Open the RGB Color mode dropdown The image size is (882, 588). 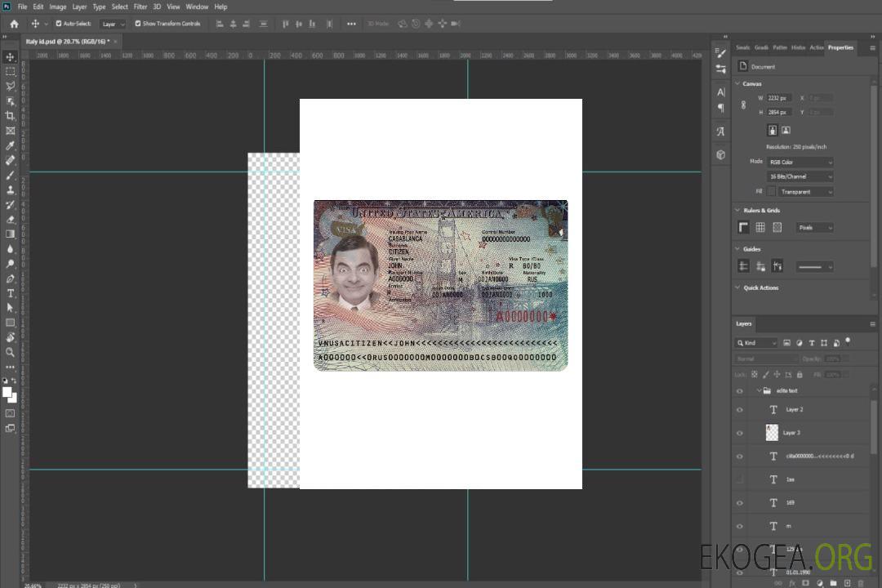tap(800, 162)
